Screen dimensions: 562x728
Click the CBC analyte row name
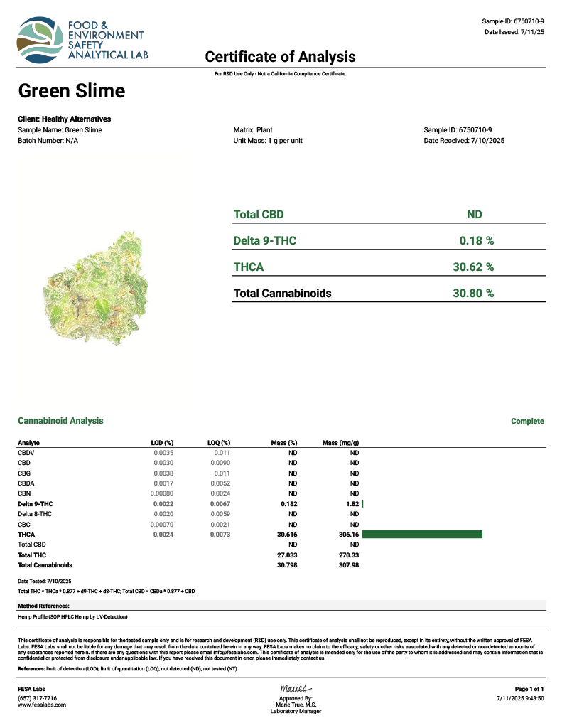coord(24,524)
